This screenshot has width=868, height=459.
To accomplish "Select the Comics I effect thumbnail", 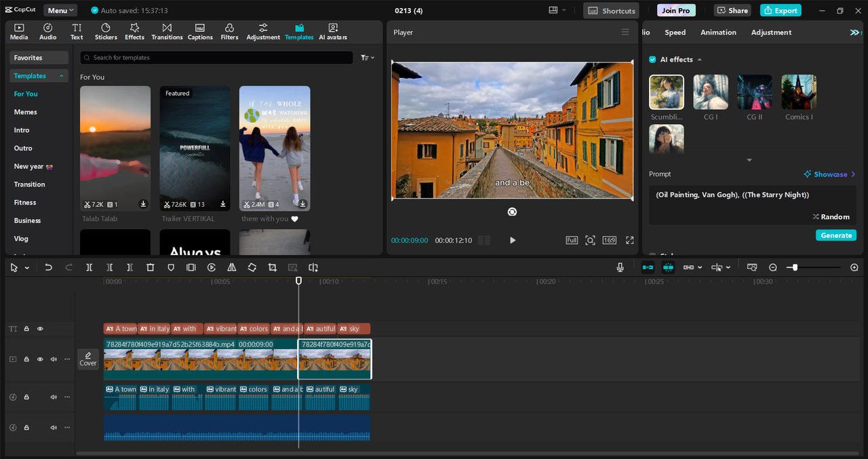I will (x=799, y=92).
